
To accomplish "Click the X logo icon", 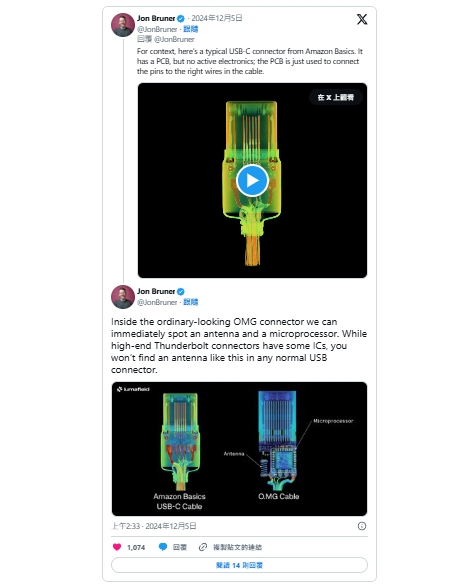I will click(362, 19).
